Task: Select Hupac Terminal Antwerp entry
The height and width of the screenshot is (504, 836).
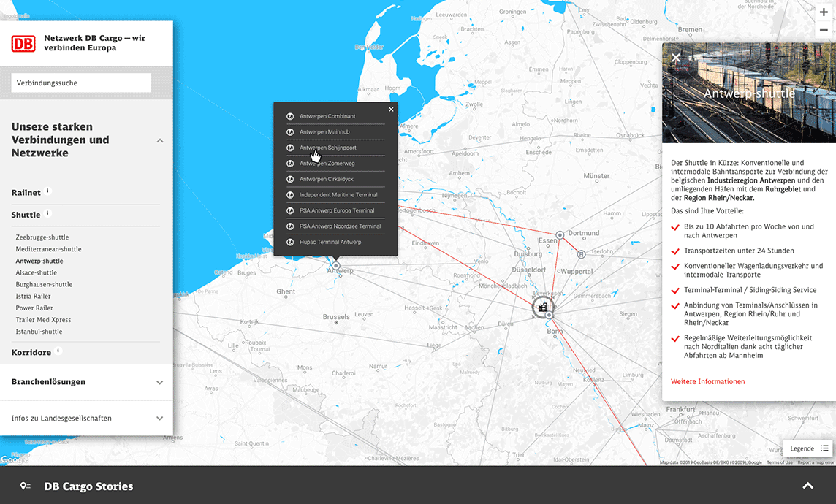Action: 330,242
